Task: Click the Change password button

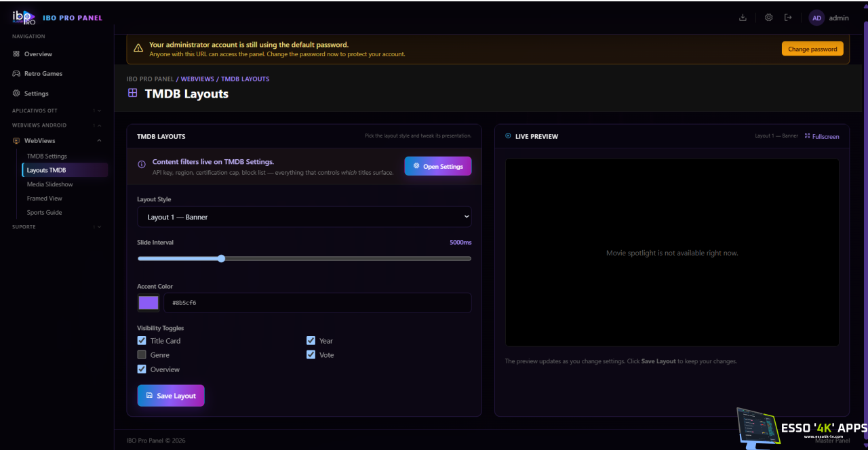Action: pos(812,49)
